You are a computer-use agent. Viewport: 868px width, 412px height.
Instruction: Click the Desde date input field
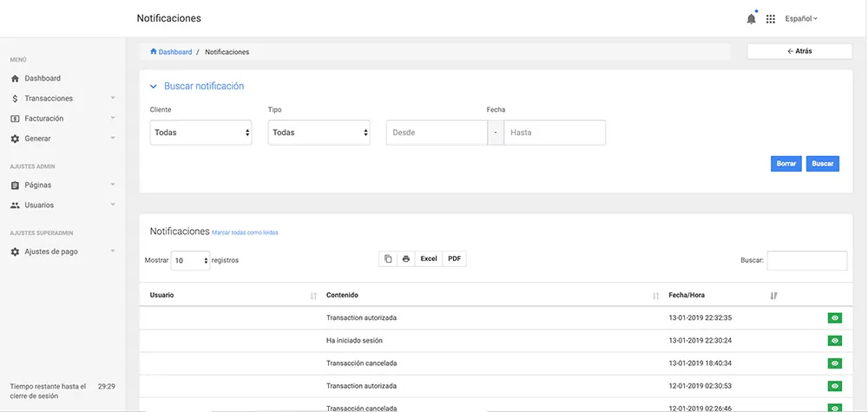437,133
